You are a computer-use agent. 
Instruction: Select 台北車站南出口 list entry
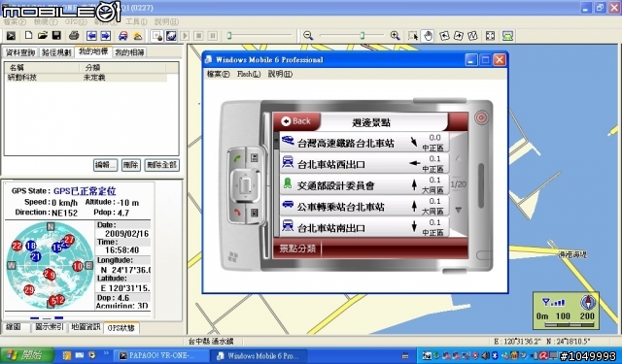[x=364, y=227]
